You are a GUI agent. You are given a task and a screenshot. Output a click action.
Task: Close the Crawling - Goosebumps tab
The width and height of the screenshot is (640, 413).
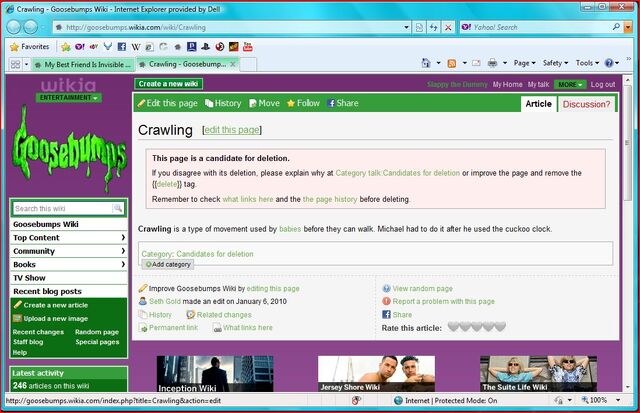(233, 64)
